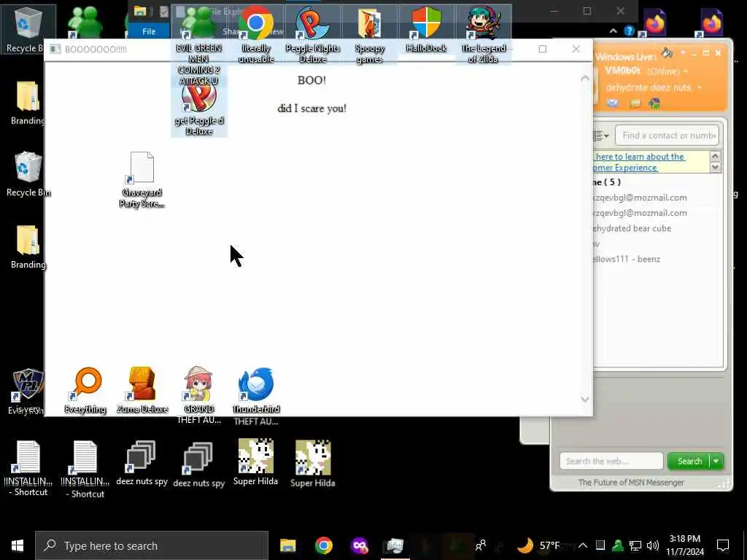Open the purple mask app on the taskbar
Viewport: 747px width, 560px height.
(x=359, y=545)
